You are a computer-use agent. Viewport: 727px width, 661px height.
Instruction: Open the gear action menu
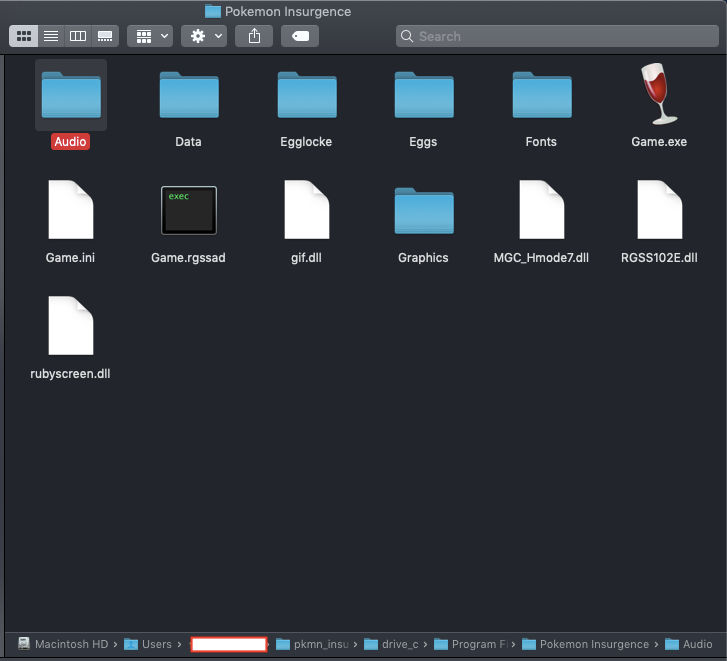point(204,36)
